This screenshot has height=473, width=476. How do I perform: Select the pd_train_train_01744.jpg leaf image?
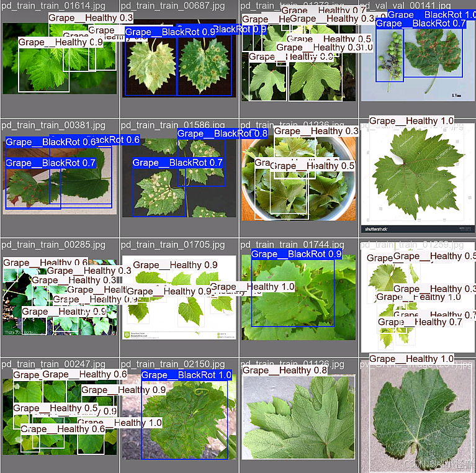click(299, 297)
